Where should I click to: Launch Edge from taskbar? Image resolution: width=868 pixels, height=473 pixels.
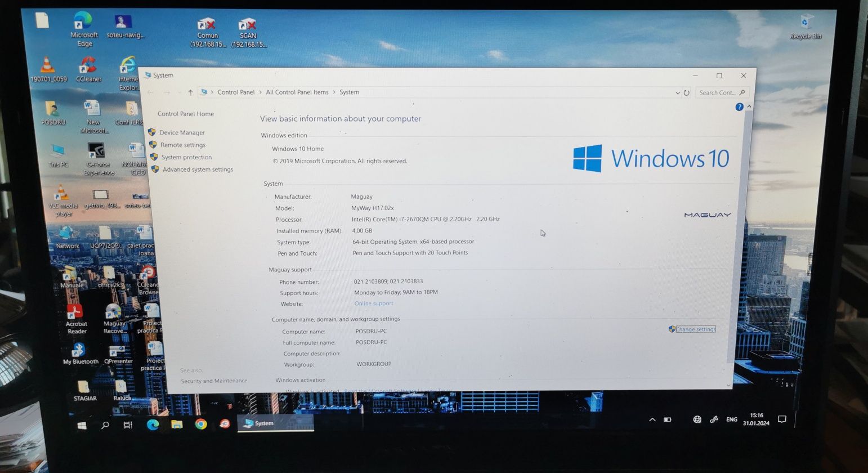(153, 425)
